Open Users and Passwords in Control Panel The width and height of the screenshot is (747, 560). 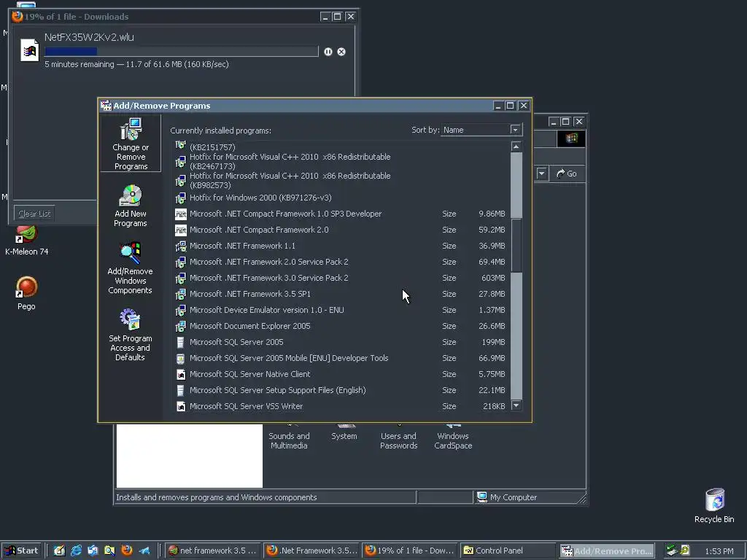click(x=398, y=436)
